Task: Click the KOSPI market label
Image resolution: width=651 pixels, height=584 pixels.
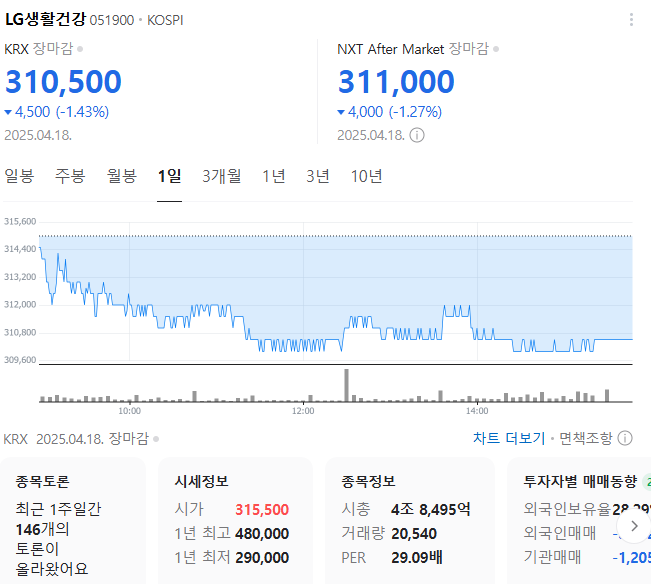Action: tap(165, 20)
